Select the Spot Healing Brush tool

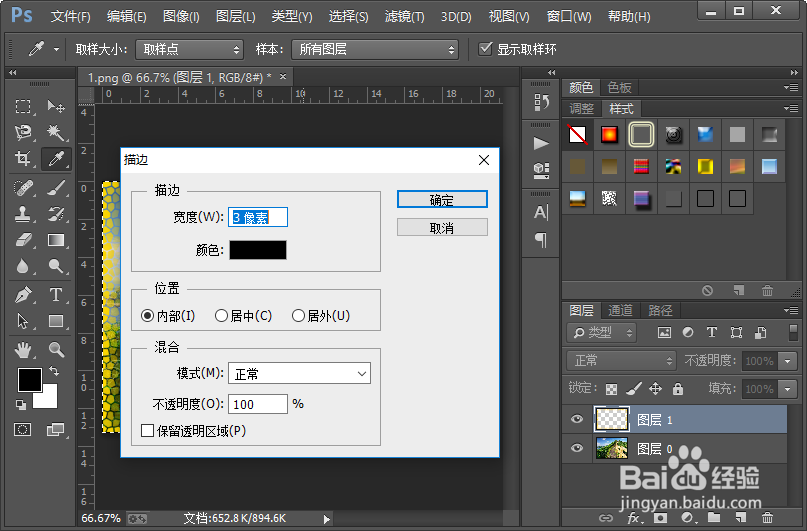click(23, 187)
